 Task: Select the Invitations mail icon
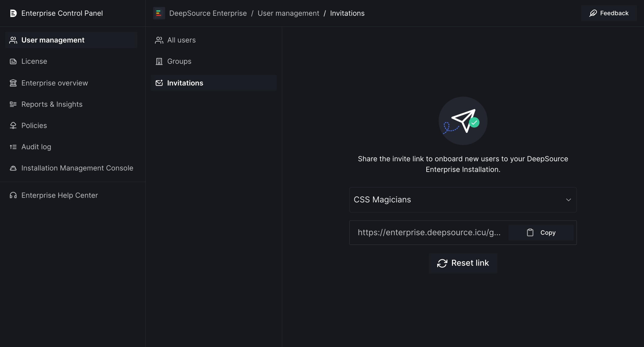(159, 83)
